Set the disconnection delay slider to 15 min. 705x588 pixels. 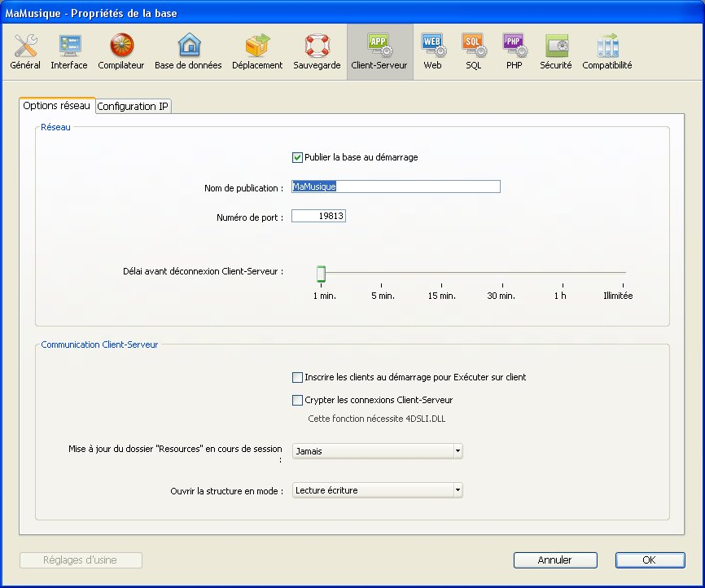(x=442, y=274)
